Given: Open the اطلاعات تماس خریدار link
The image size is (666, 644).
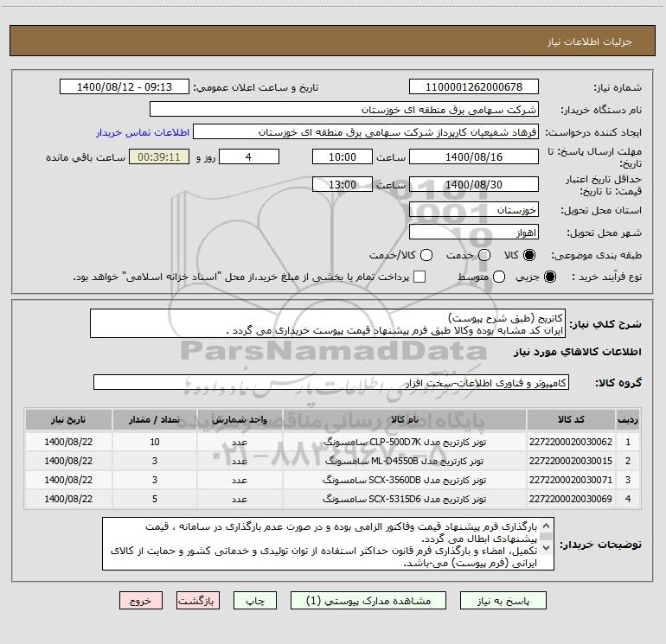Looking at the screenshot, I should [x=143, y=132].
